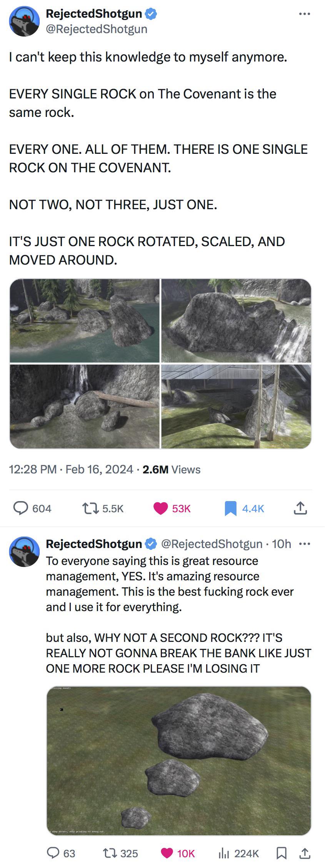325x868 pixels.
Task: View analytics icon showing 224K views
Action: tap(223, 853)
